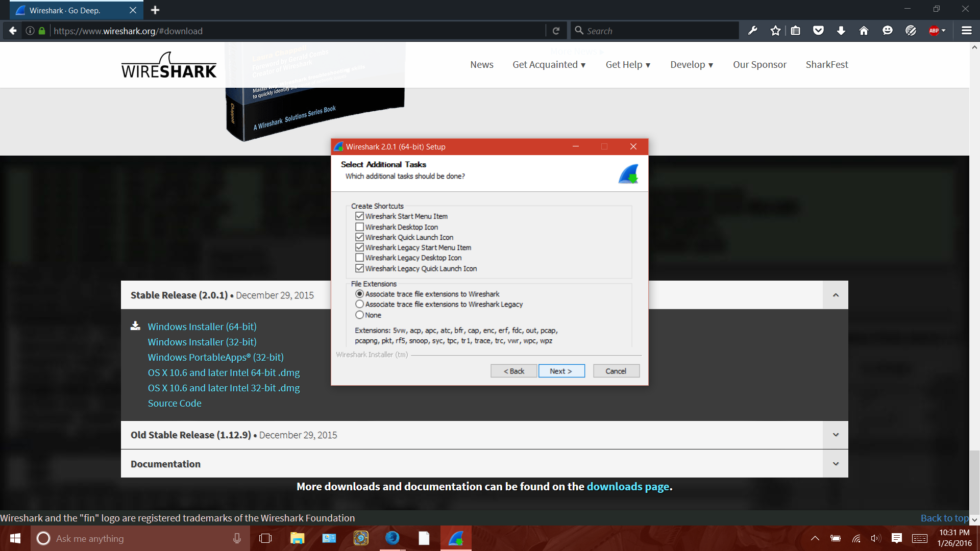980x551 pixels.
Task: Click the Pocket save icon
Action: coord(818,30)
